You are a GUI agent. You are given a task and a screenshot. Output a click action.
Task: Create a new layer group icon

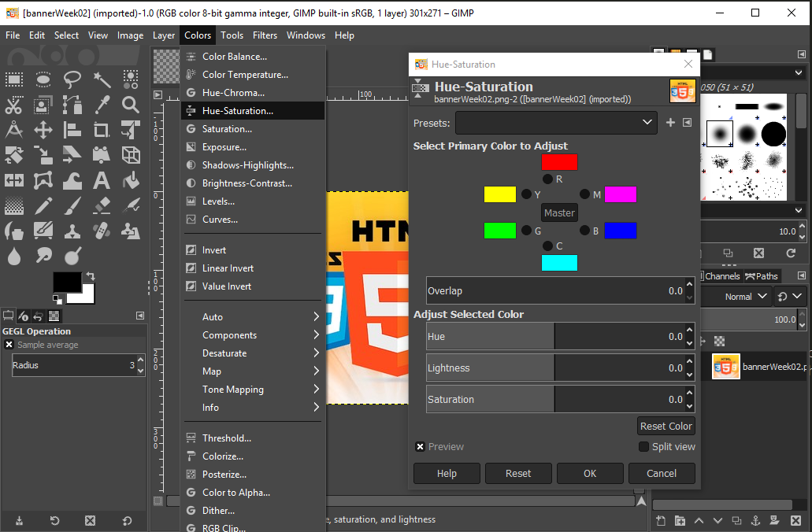click(680, 521)
